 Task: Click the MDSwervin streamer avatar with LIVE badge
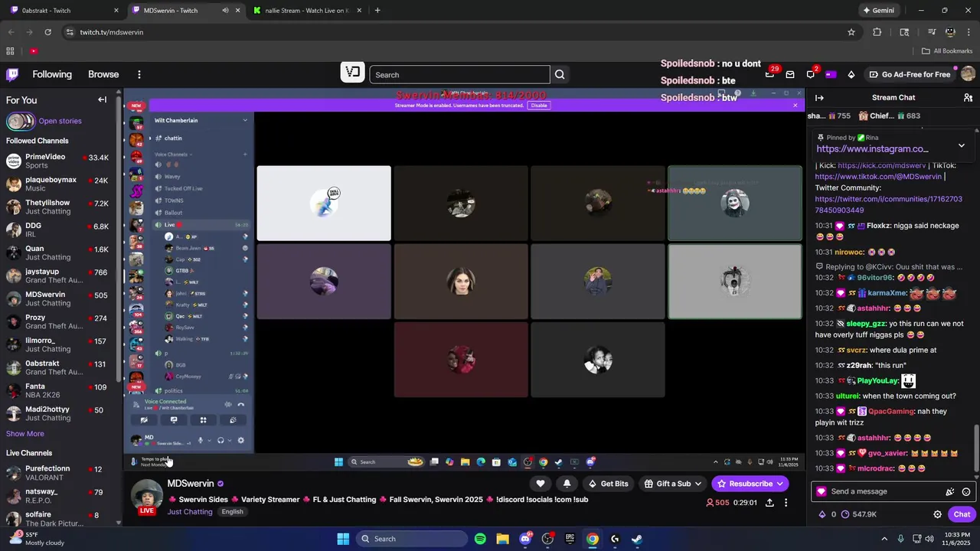click(146, 497)
